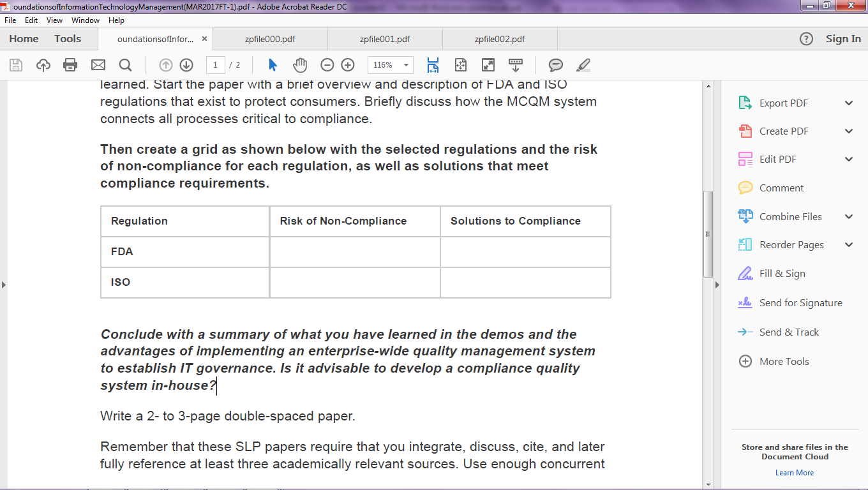Open the View menu
The image size is (868, 490).
pyautogui.click(x=54, y=20)
